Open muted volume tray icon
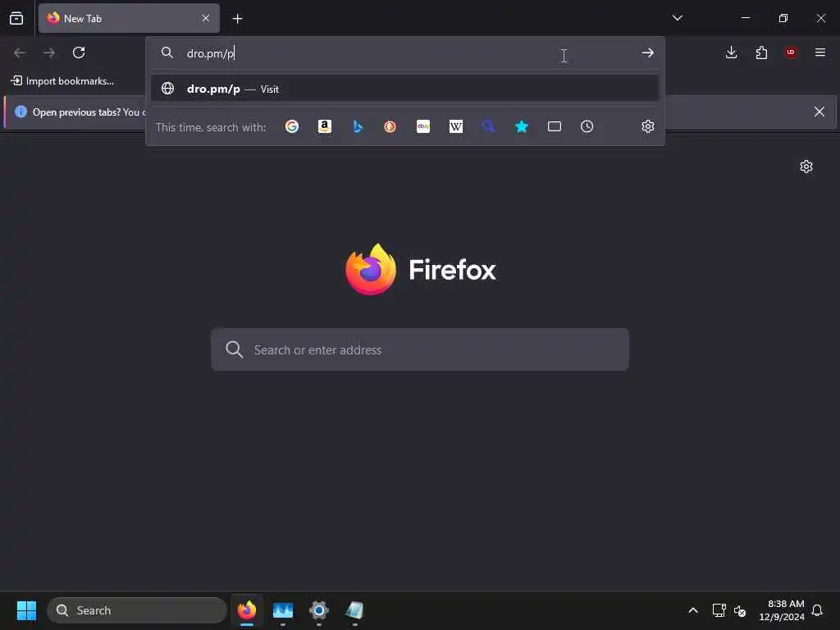The image size is (840, 630). [x=740, y=610]
